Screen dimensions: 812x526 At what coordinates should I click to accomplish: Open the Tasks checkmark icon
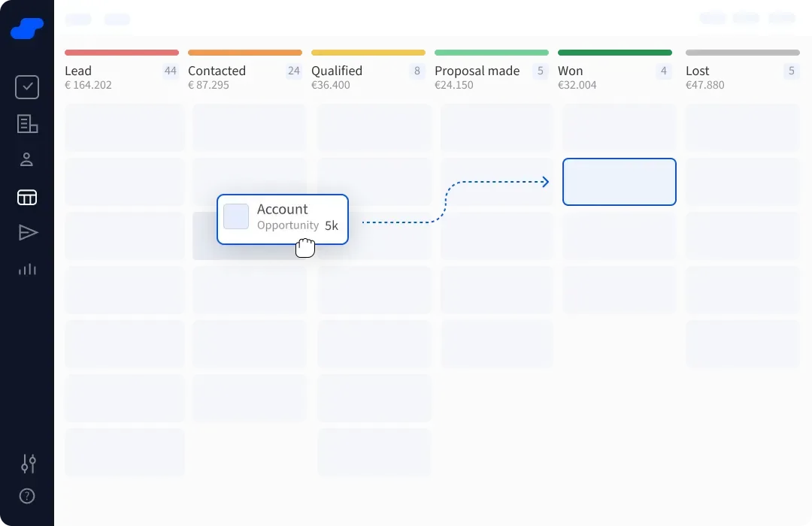point(27,87)
